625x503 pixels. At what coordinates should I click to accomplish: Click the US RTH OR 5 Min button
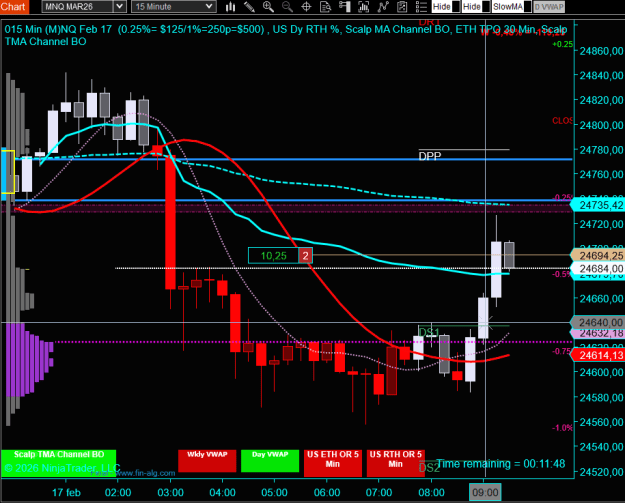pos(395,463)
